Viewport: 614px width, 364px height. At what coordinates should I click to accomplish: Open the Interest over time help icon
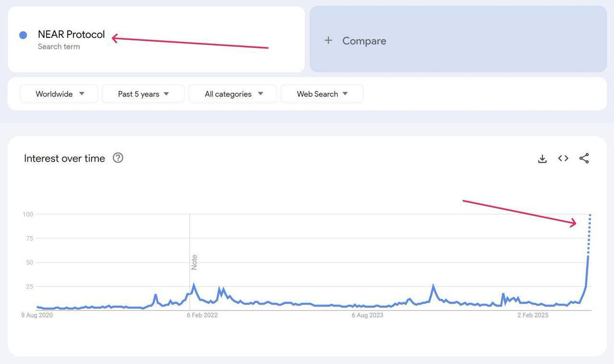[x=118, y=158]
